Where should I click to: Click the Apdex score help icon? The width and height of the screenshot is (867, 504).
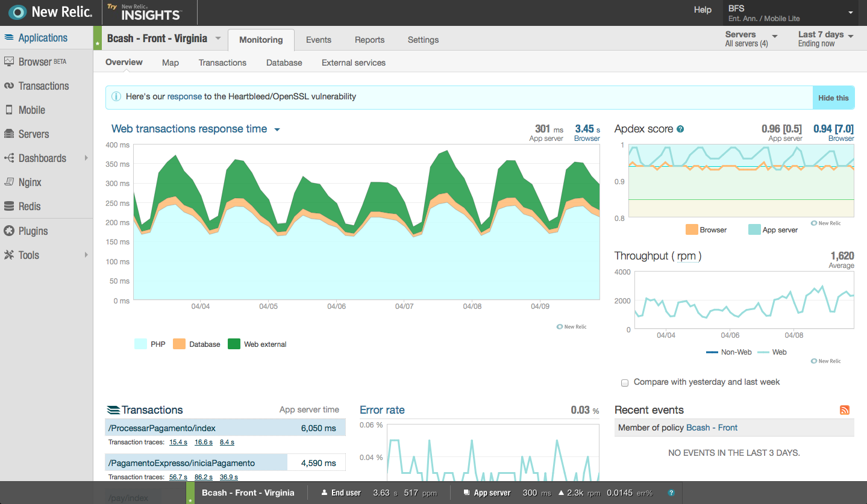pos(680,129)
